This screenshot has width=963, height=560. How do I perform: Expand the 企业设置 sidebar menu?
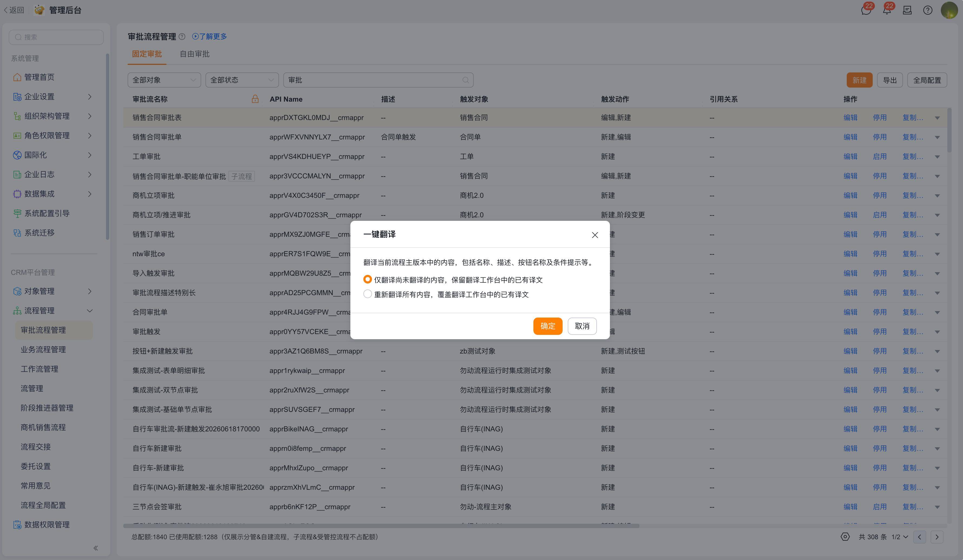[x=53, y=97]
